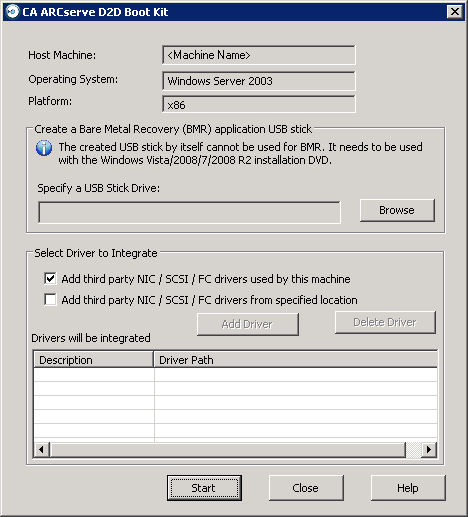
Task: Click the 'Host Machine:' label
Action: 62,55
